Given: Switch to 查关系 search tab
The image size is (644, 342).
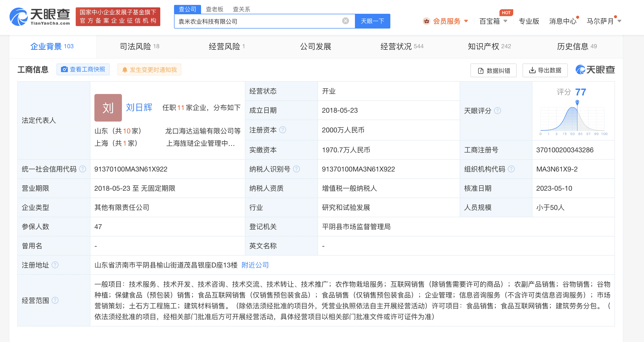Looking at the screenshot, I should pyautogui.click(x=241, y=9).
